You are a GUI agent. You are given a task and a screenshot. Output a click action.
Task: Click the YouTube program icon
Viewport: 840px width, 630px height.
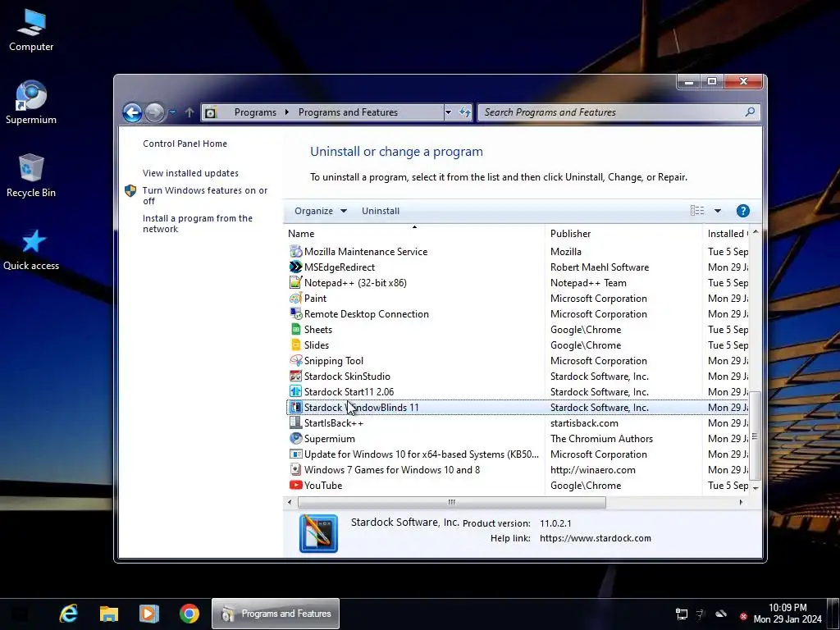pos(295,485)
